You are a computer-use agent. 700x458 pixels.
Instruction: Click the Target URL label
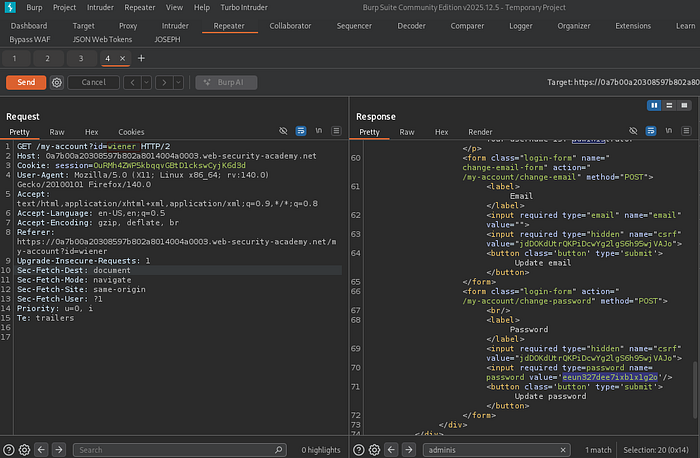[x=623, y=82]
